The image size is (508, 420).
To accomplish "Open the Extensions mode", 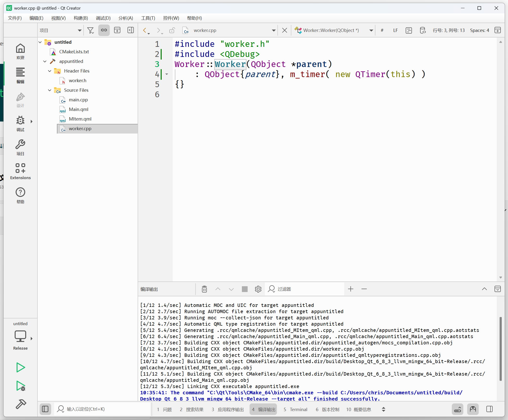I will [20, 171].
